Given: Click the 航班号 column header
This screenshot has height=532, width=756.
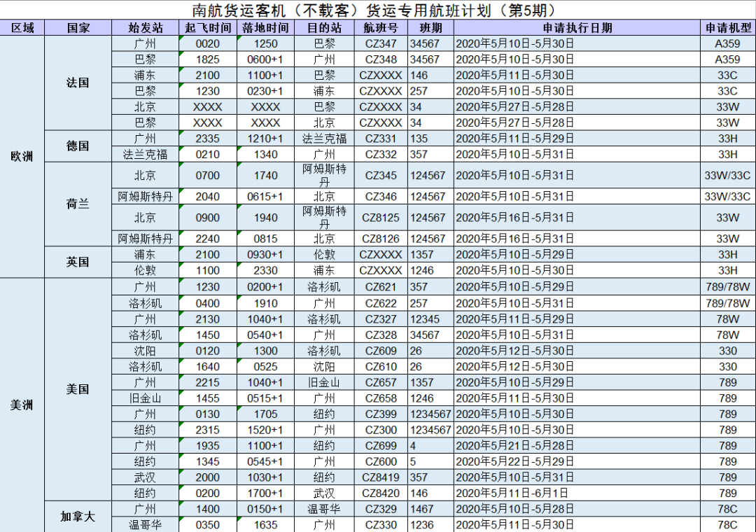Looking at the screenshot, I should (381, 28).
